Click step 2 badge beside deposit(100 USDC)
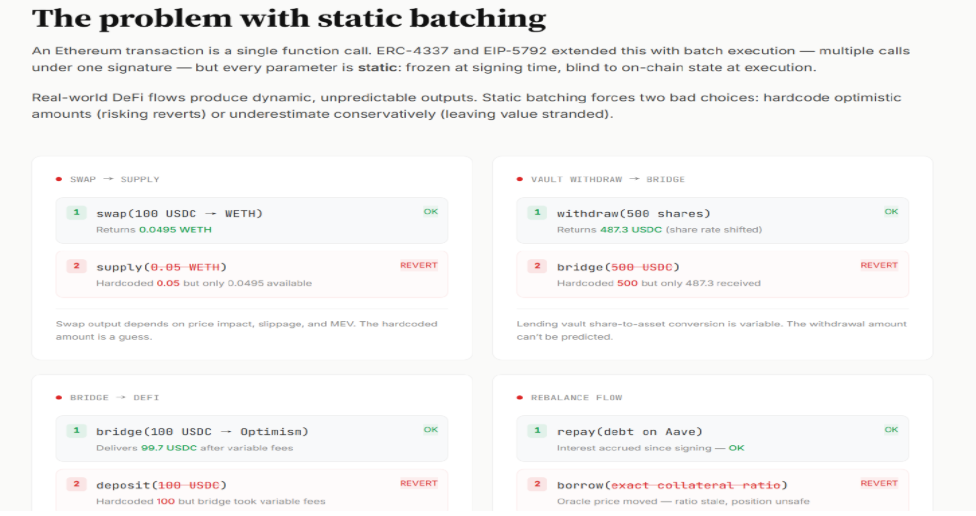 point(76,485)
